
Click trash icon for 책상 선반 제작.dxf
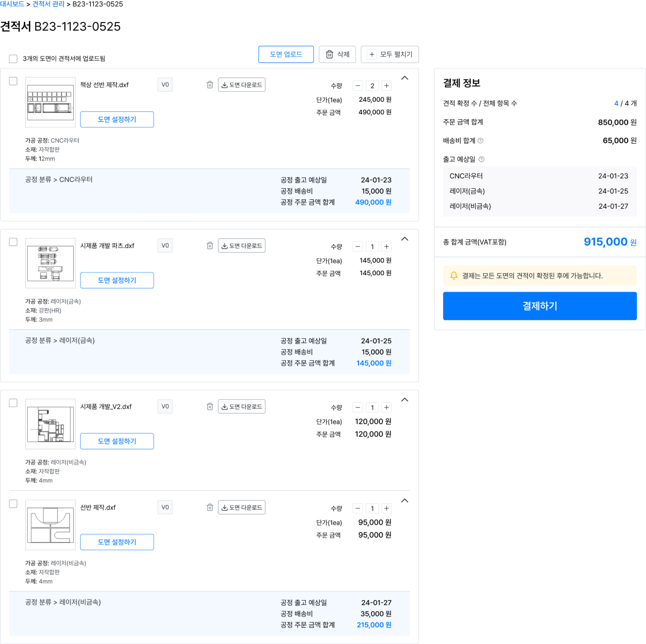click(210, 85)
